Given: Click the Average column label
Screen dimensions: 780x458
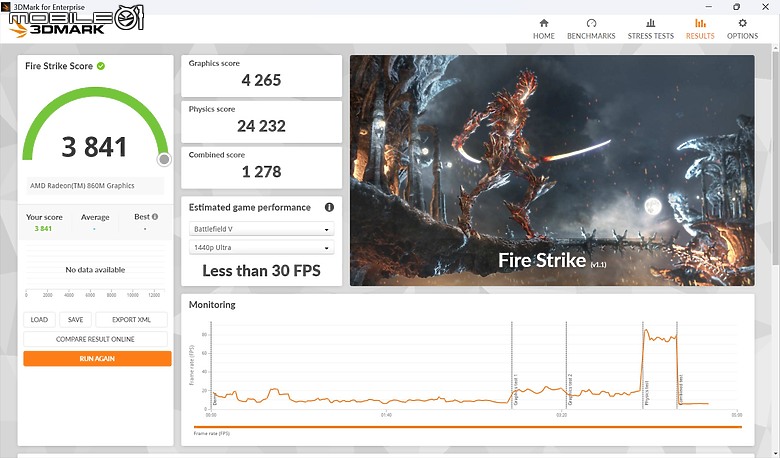Looking at the screenshot, I should tap(95, 217).
